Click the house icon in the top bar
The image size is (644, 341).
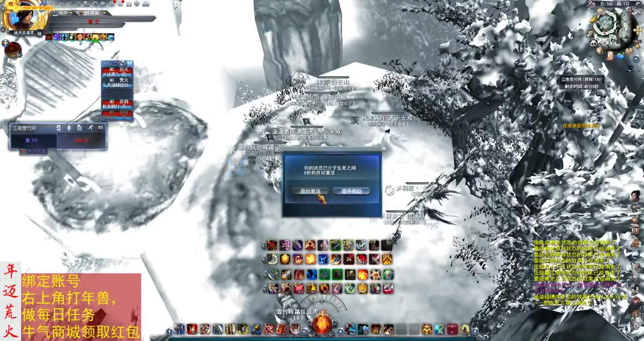(129, 4)
